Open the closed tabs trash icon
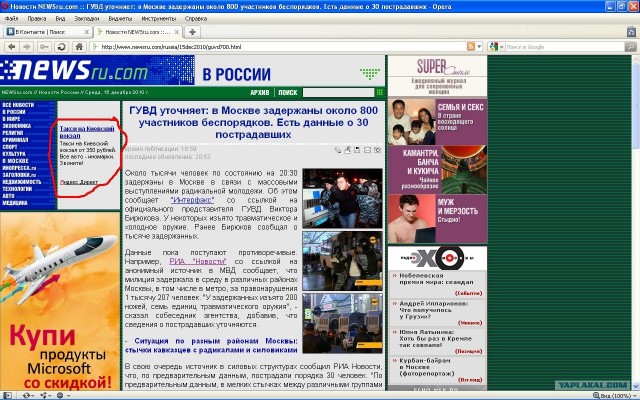Image resolution: width=640 pixels, height=400 pixels. tap(631, 31)
